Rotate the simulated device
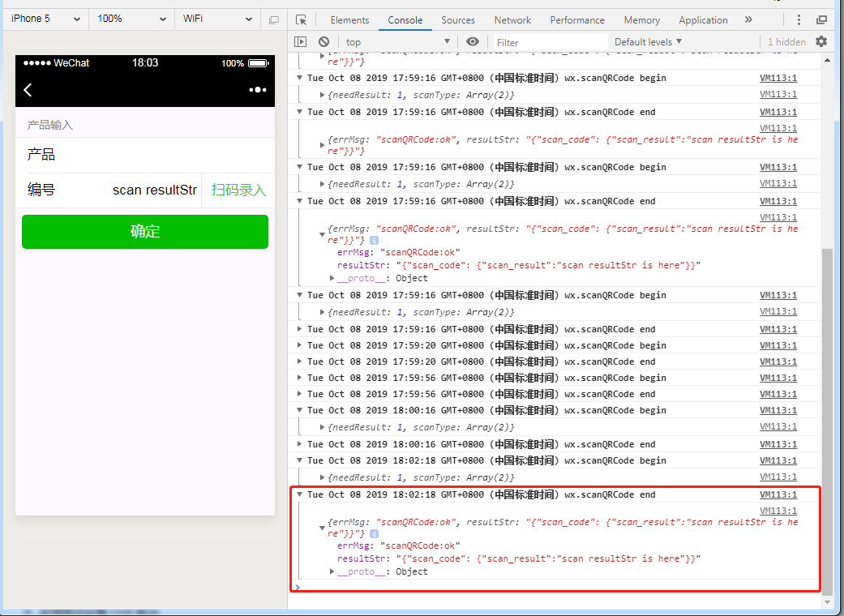 click(x=274, y=20)
